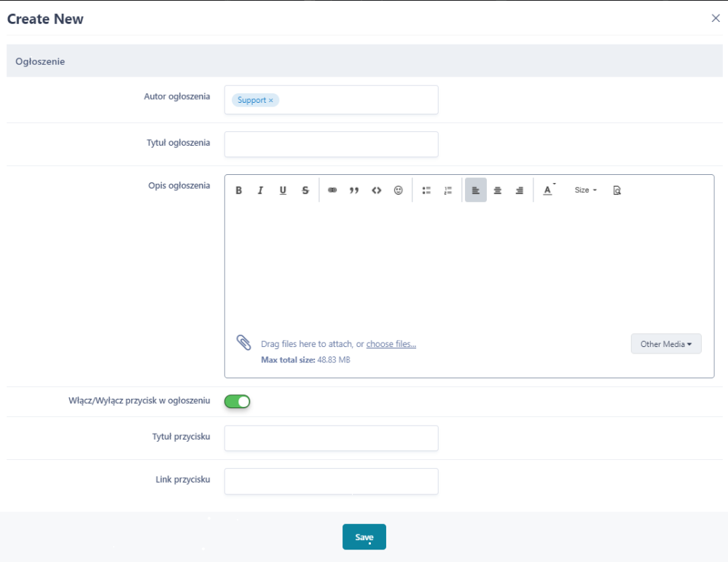Apply strikethrough formatting

pyautogui.click(x=305, y=190)
